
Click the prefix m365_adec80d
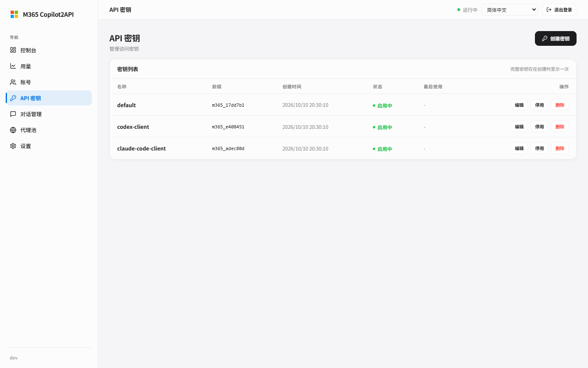[228, 148]
